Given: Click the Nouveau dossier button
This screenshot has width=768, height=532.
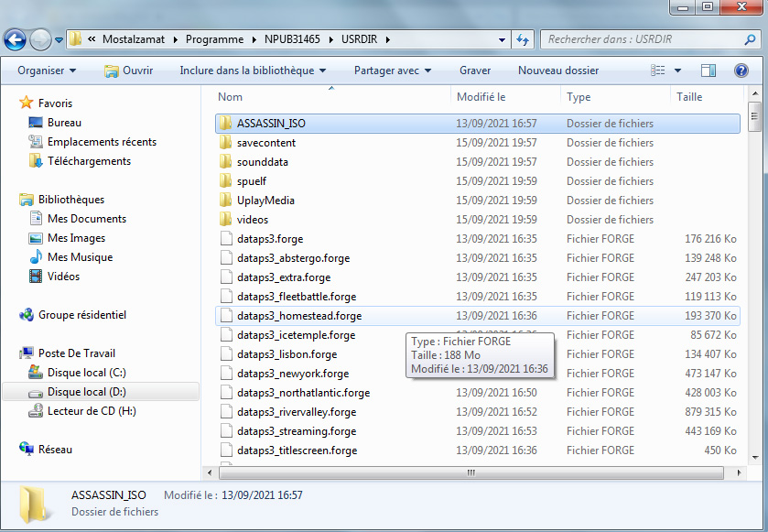Looking at the screenshot, I should click(x=557, y=71).
